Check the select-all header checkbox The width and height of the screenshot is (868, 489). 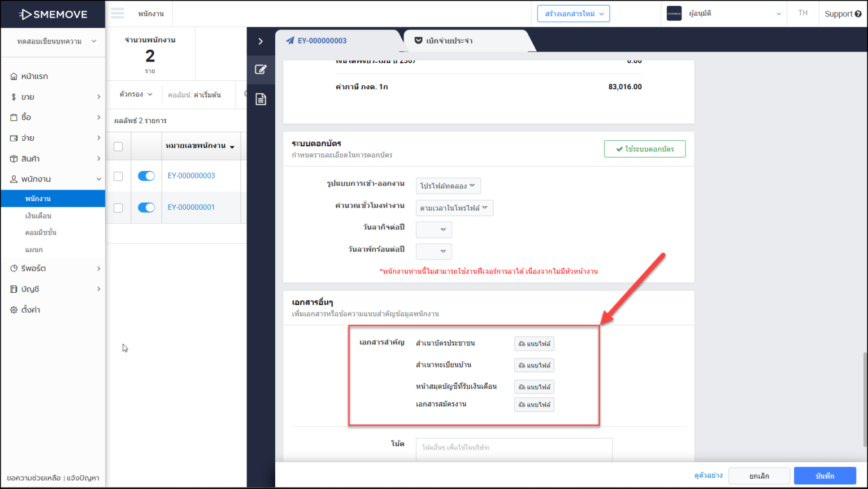[118, 146]
